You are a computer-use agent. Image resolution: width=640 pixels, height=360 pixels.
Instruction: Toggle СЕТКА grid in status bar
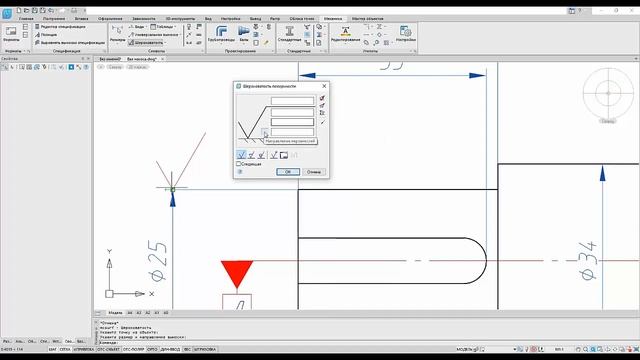[65, 349]
